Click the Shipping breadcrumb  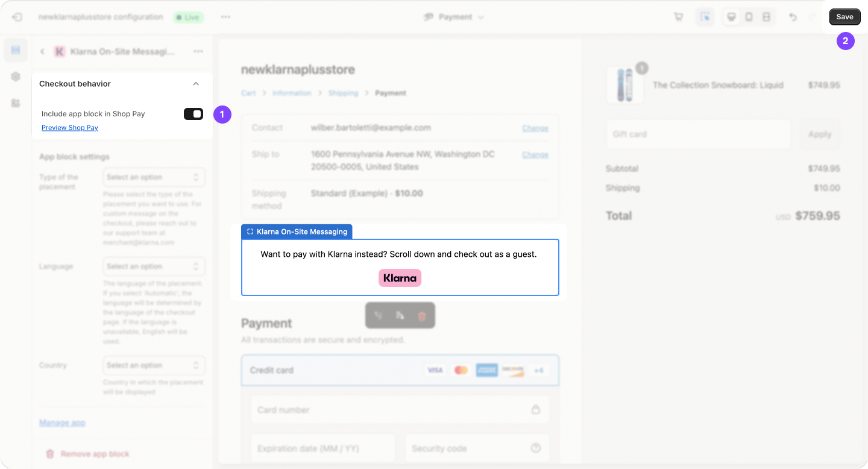click(343, 93)
